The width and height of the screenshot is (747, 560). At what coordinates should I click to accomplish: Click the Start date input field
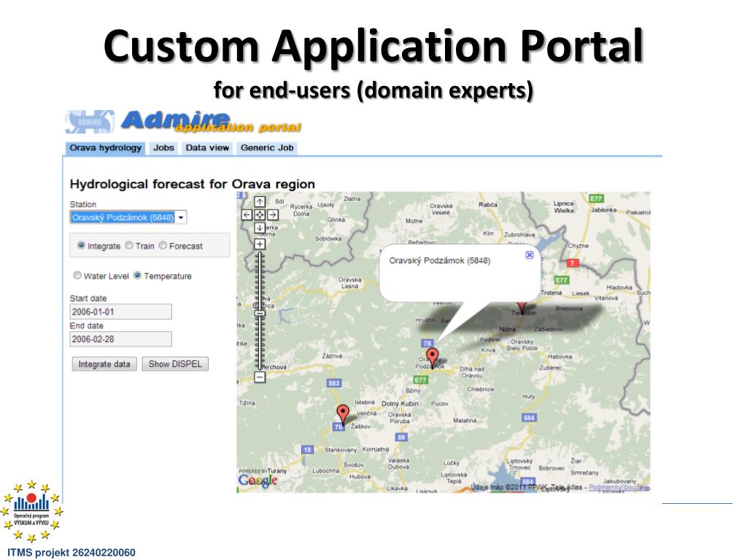[x=120, y=312]
